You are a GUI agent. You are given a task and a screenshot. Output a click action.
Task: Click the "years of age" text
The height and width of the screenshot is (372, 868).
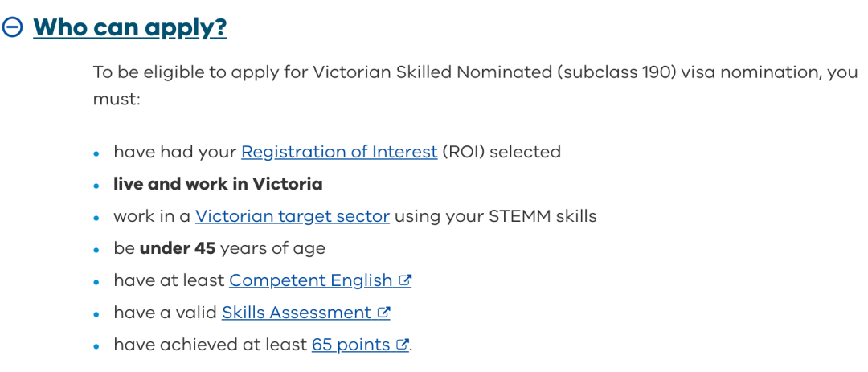pyautogui.click(x=273, y=248)
